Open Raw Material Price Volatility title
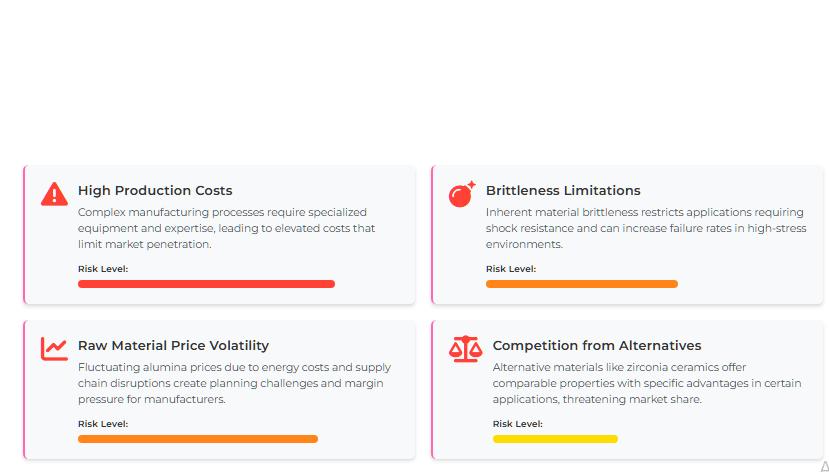 (173, 346)
